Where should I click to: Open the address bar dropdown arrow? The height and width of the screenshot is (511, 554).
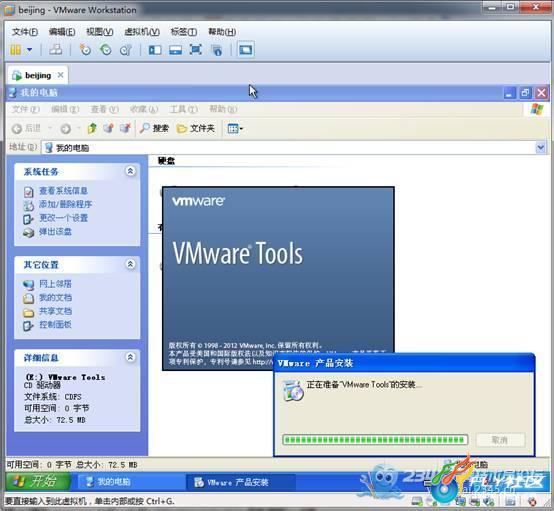pyautogui.click(x=540, y=147)
